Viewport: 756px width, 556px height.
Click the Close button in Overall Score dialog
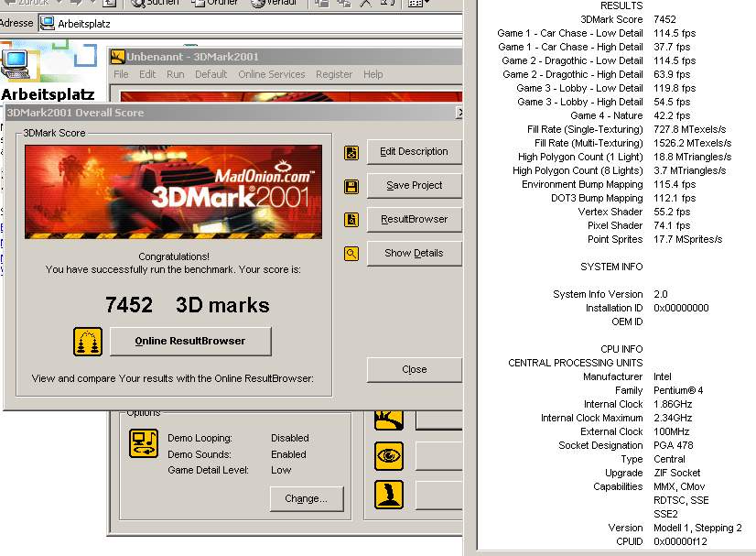(415, 370)
